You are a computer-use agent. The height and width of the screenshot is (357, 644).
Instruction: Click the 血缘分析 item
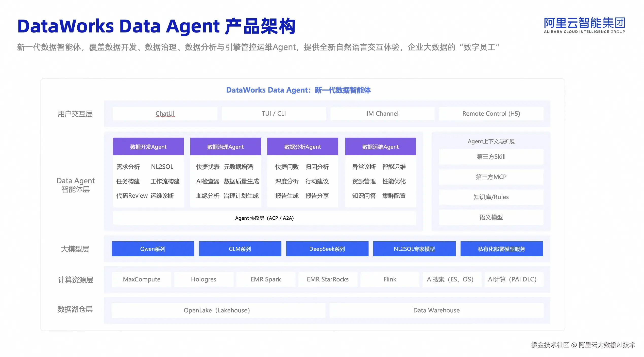208,196
